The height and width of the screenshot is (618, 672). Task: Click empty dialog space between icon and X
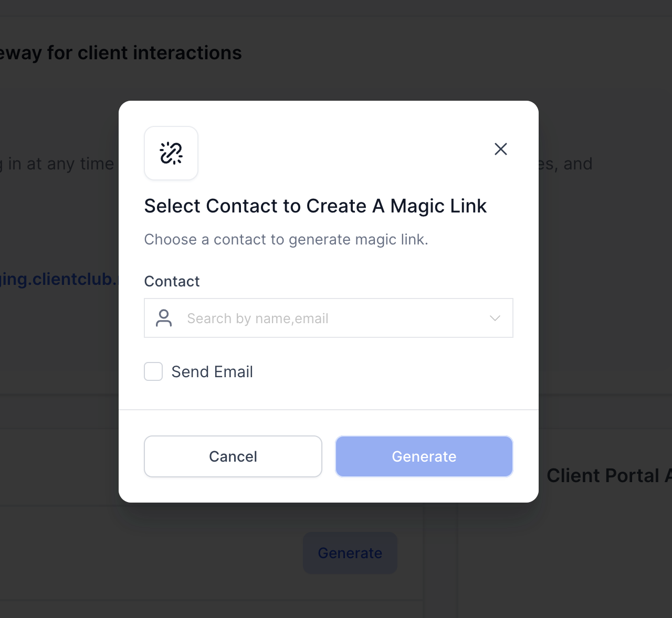click(344, 153)
